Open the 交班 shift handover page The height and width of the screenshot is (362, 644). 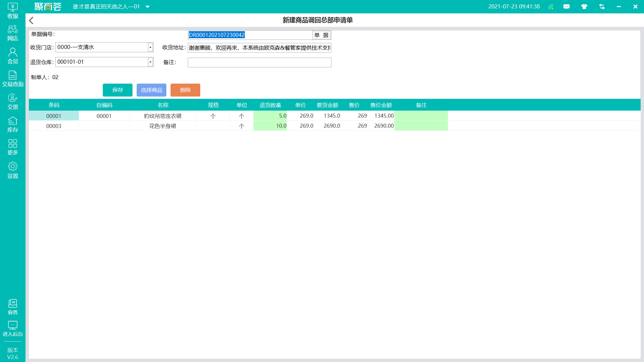point(13,102)
